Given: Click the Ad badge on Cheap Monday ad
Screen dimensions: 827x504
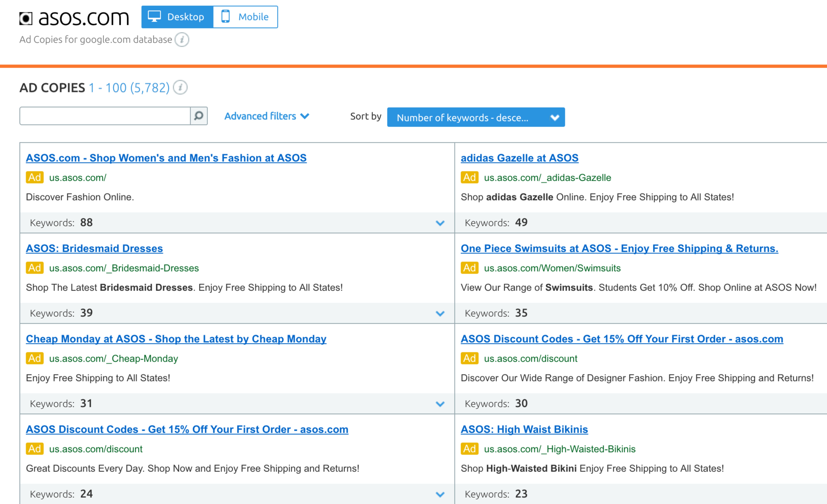Looking at the screenshot, I should point(35,358).
